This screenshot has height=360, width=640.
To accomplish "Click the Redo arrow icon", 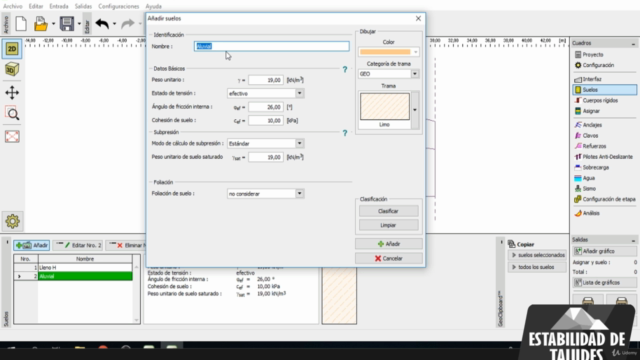I will (x=128, y=24).
